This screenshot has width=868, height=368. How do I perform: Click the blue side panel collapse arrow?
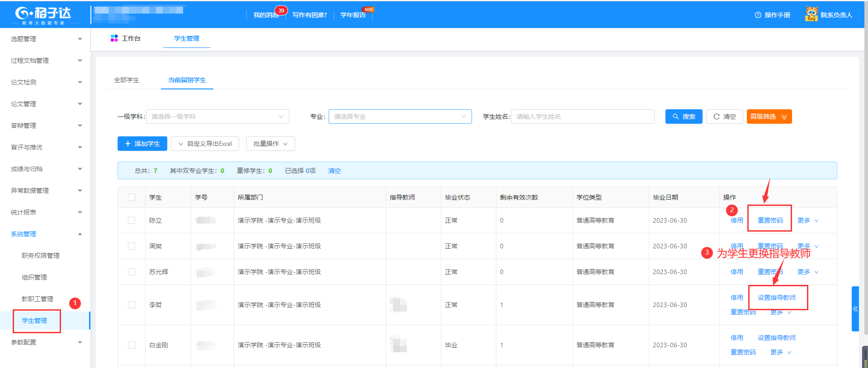(855, 309)
